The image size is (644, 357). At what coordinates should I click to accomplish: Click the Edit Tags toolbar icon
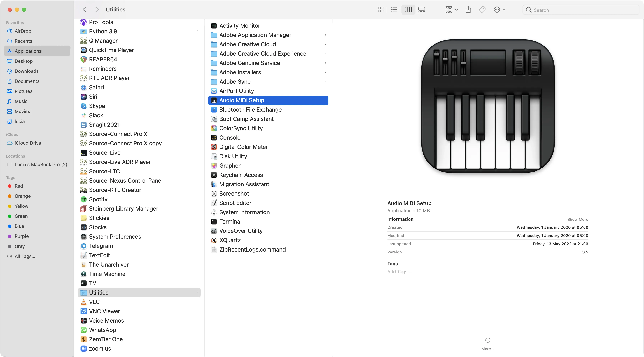coord(482,10)
